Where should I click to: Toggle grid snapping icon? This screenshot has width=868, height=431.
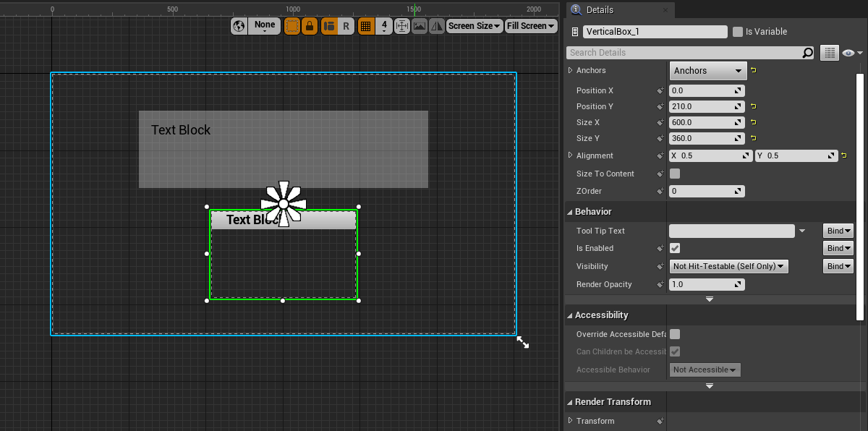point(366,26)
